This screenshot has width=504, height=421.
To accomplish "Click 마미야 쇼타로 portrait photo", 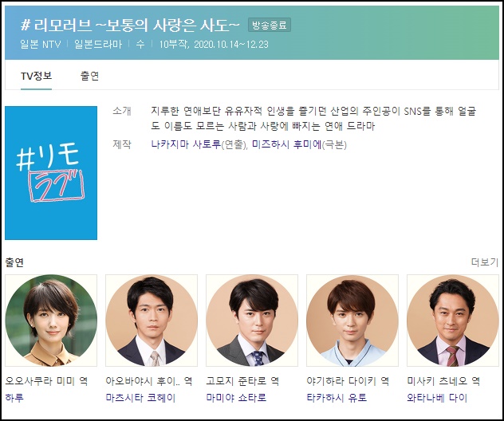I will click(252, 321).
